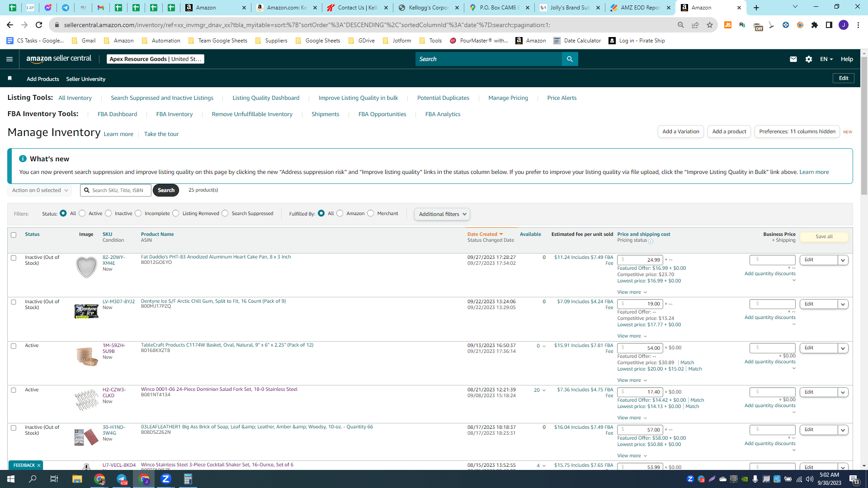Image resolution: width=868 pixels, height=488 pixels.
Task: Open Preferences: 11 columns hidden
Action: click(x=797, y=131)
